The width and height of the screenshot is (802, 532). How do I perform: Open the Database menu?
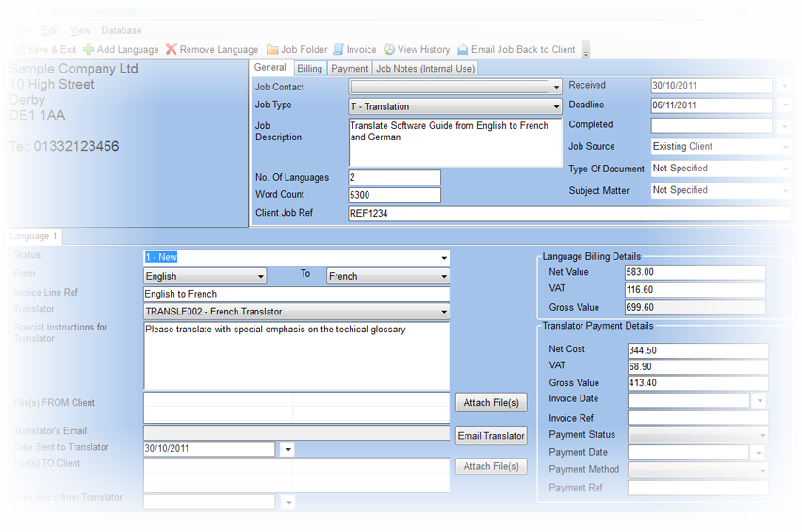click(122, 31)
